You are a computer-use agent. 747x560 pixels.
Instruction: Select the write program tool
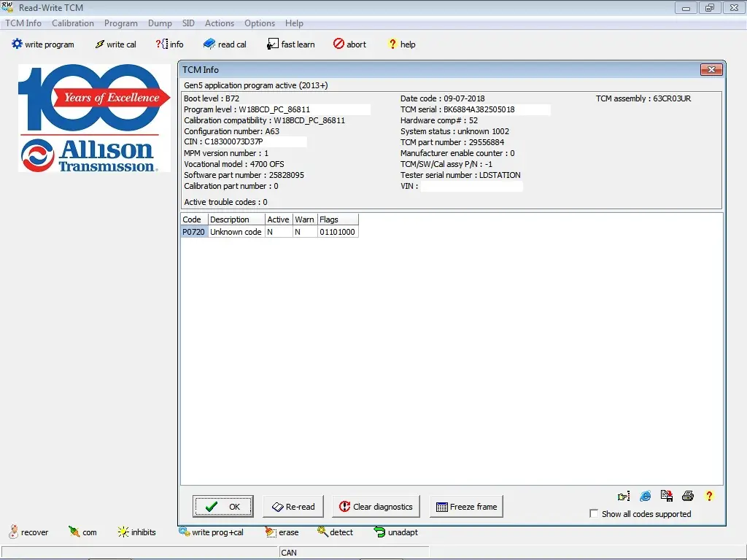(x=42, y=44)
